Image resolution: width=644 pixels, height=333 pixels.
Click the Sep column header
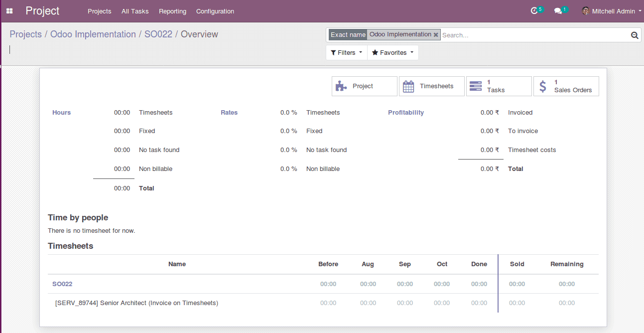point(405,264)
